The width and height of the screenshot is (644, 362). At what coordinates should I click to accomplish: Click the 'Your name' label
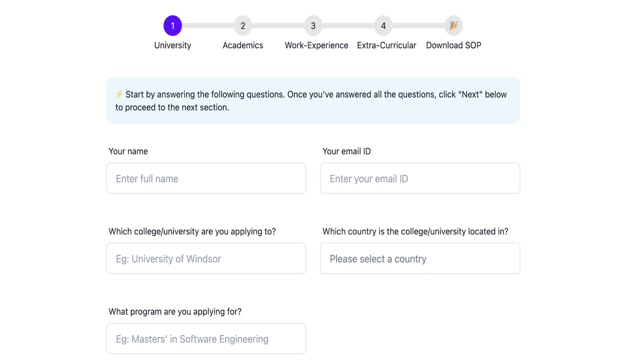pos(128,151)
